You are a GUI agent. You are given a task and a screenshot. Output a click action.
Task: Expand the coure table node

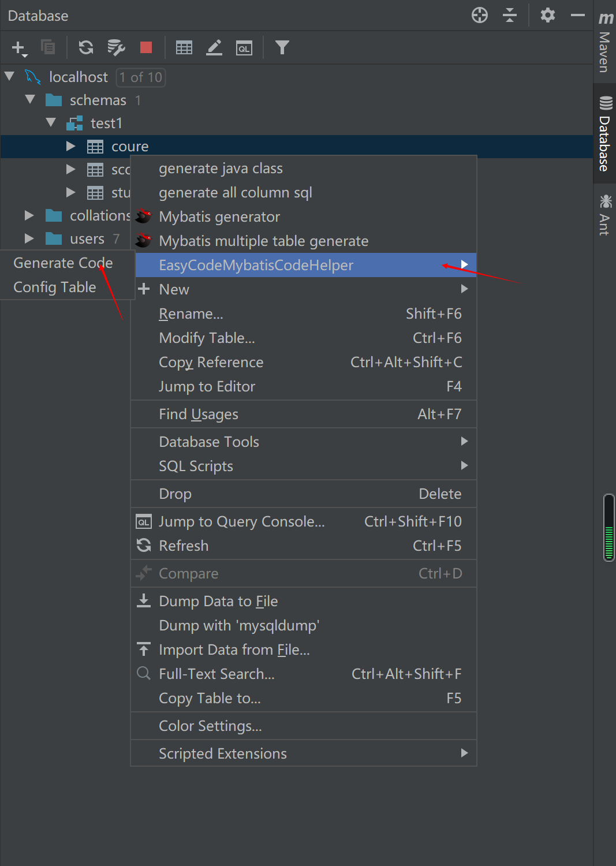pos(70,146)
